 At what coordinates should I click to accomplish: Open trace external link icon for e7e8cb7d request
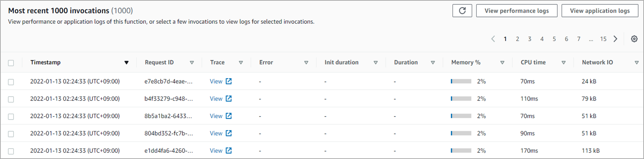coord(229,81)
